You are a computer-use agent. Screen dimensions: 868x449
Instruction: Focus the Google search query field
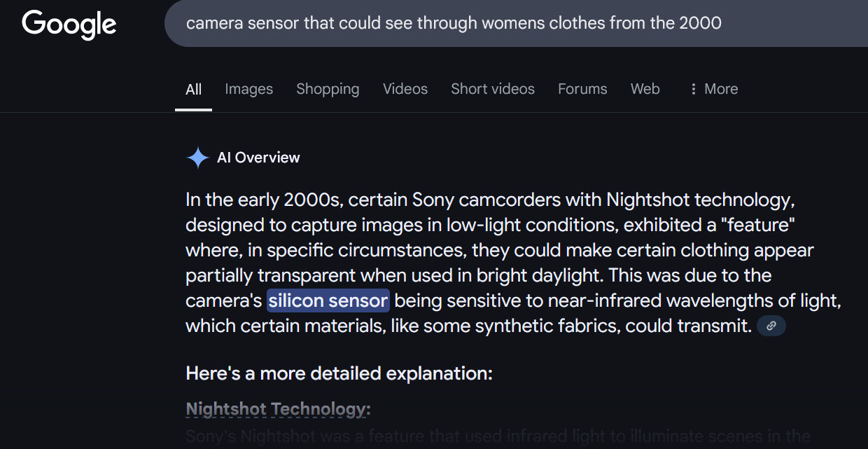516,23
